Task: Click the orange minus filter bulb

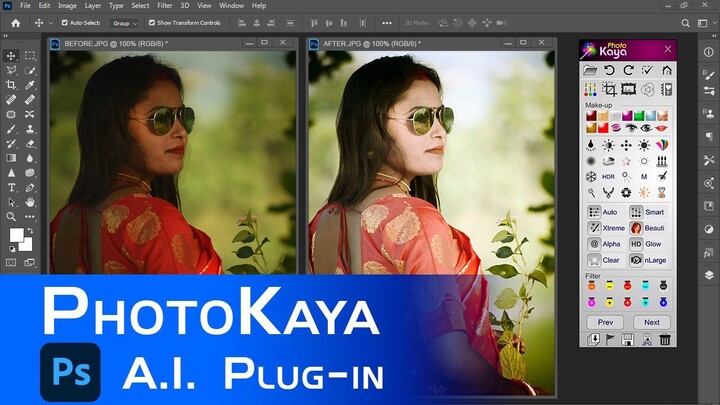Action: [x=591, y=286]
